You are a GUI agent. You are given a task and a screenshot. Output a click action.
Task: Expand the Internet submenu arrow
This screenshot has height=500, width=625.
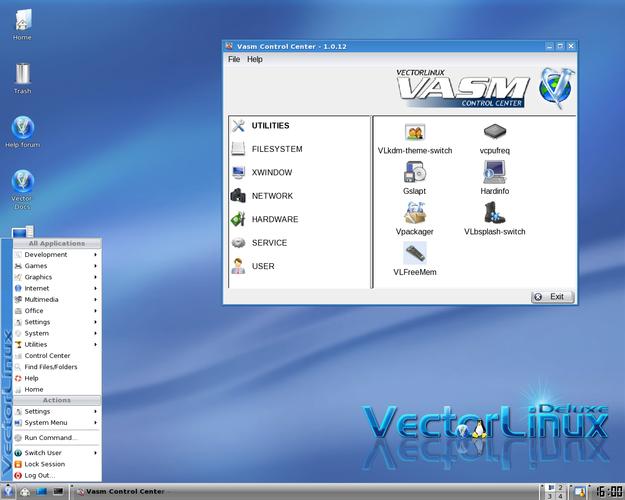pos(96,288)
